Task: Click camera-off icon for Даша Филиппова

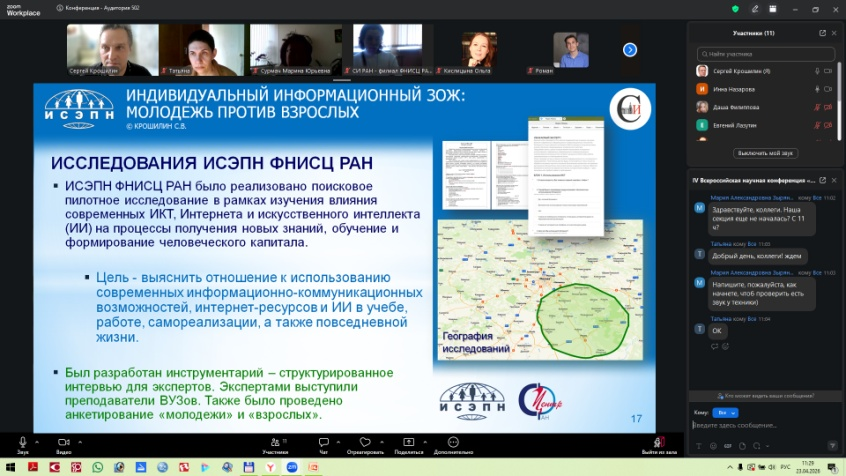Action: (828, 107)
